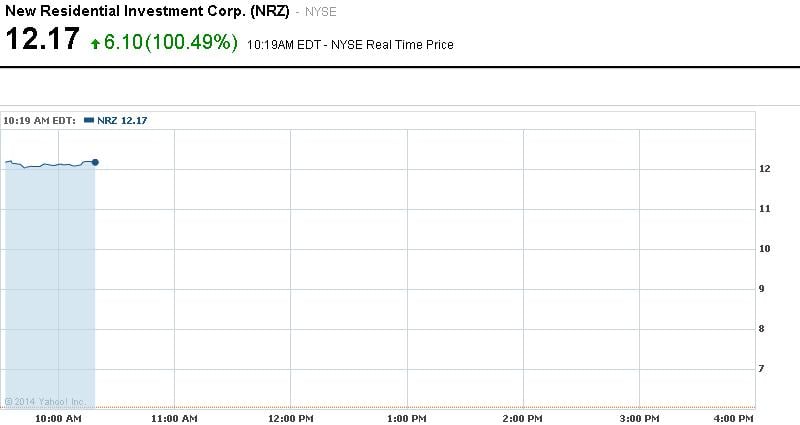
Task: Click the 10:00 AM time axis label
Action: [59, 417]
